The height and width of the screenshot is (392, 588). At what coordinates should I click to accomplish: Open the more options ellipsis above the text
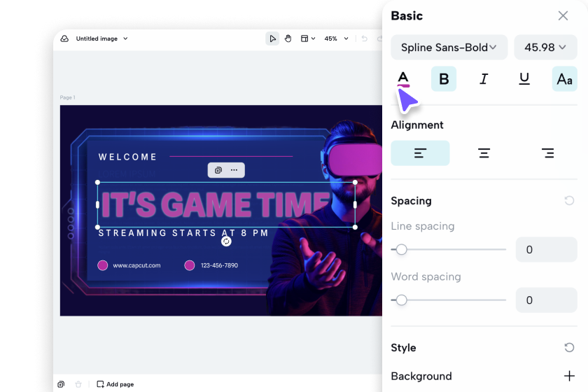(234, 170)
